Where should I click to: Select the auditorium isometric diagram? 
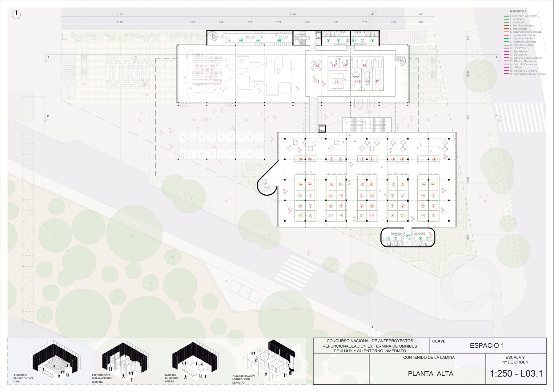pos(55,361)
